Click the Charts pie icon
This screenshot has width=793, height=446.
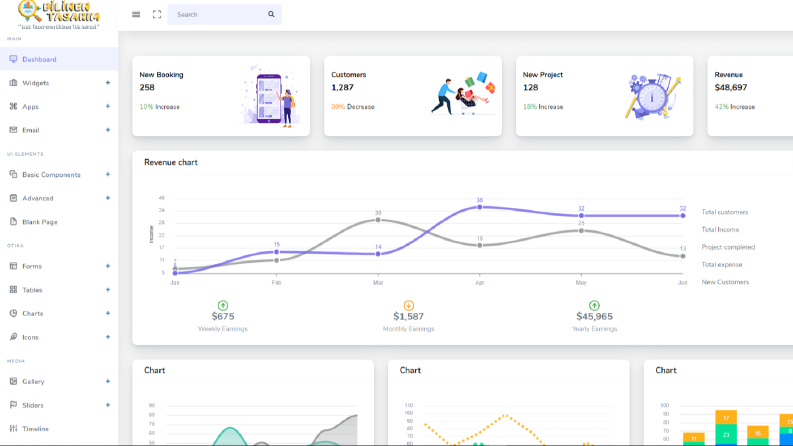13,314
